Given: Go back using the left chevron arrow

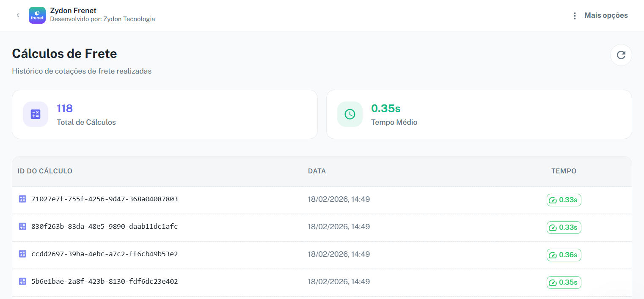Looking at the screenshot, I should 18,15.
